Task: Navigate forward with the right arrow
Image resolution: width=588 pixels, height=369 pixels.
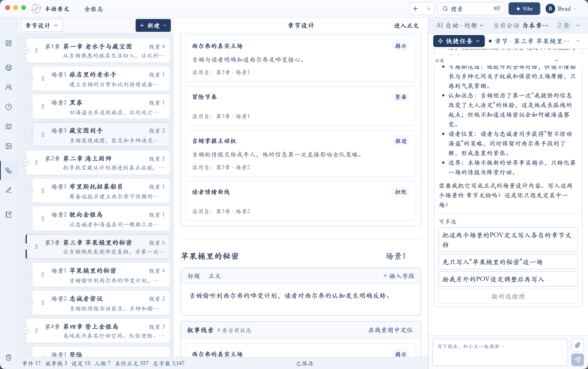Action: (x=428, y=9)
